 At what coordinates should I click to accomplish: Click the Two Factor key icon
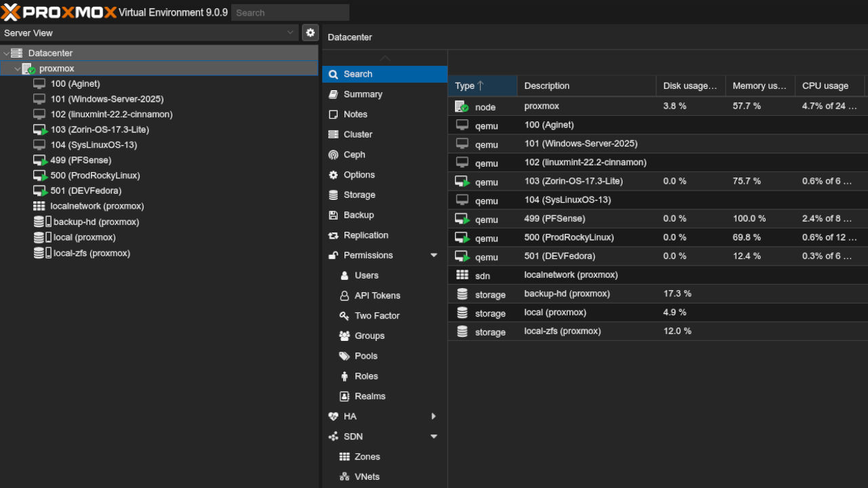(x=344, y=316)
